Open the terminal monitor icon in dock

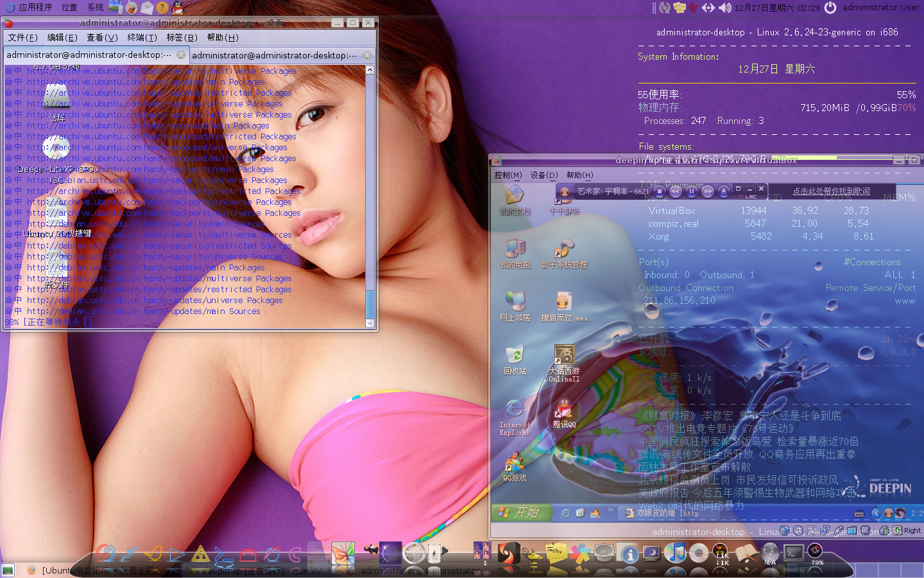pos(793,553)
